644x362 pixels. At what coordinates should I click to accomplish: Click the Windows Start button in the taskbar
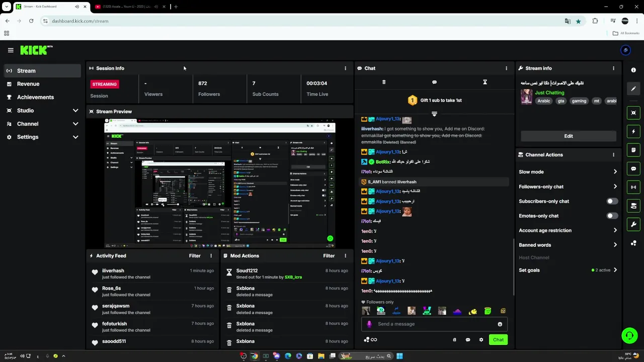tap(399, 356)
